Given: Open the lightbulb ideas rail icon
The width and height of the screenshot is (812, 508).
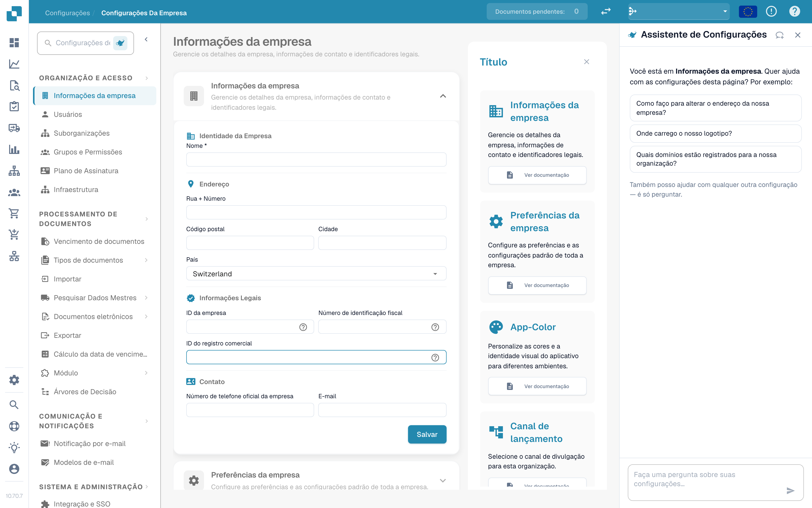Looking at the screenshot, I should point(14,448).
